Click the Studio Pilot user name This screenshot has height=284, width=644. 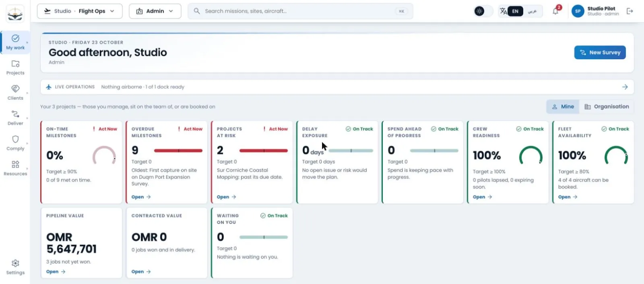click(x=601, y=8)
